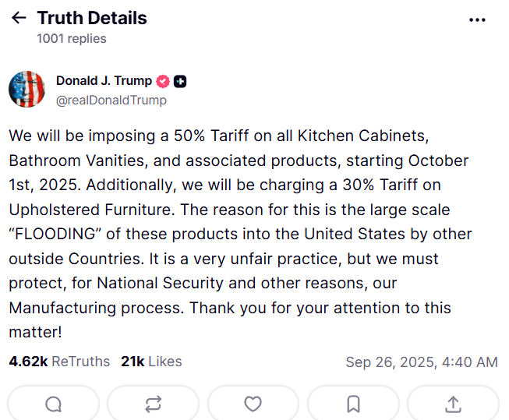509x420 pixels.
Task: Click the red verified badge icon
Action: [163, 81]
